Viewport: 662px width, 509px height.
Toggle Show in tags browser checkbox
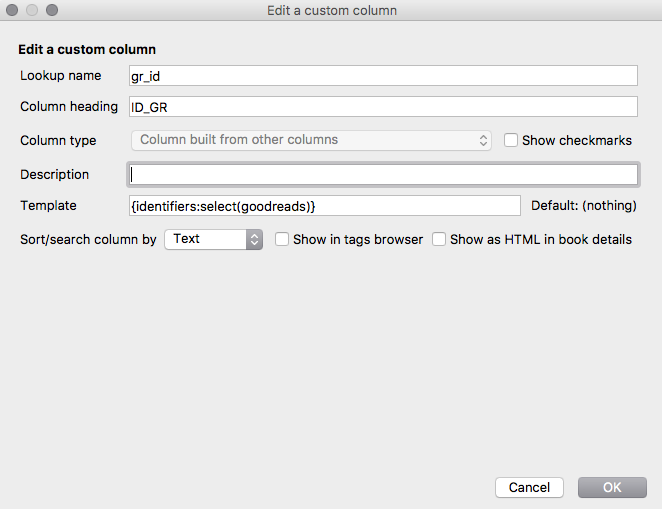282,239
